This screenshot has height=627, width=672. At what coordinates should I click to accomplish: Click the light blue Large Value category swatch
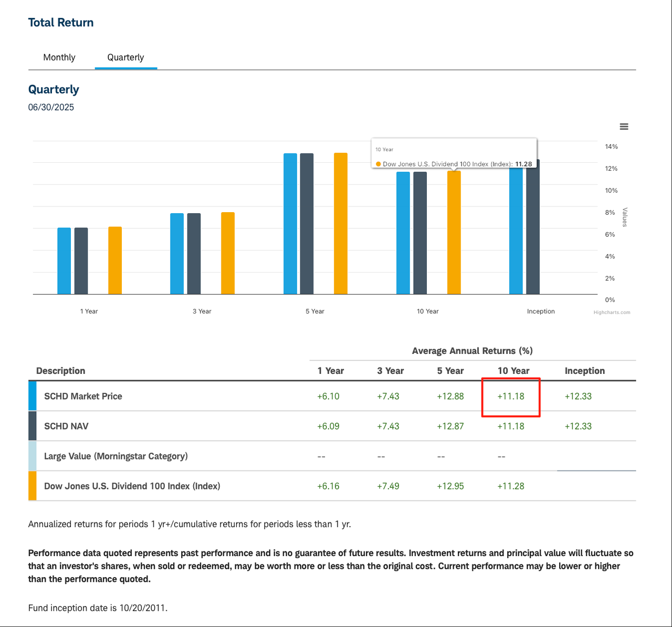[x=32, y=456]
